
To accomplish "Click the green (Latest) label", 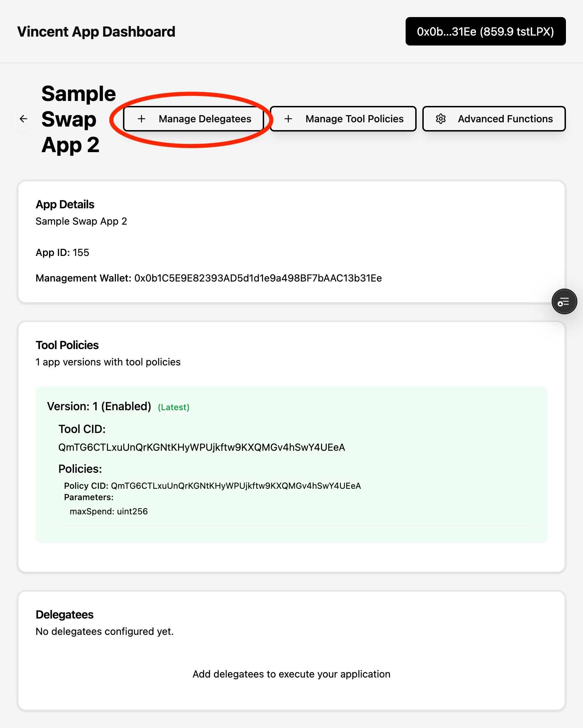I will (x=173, y=407).
